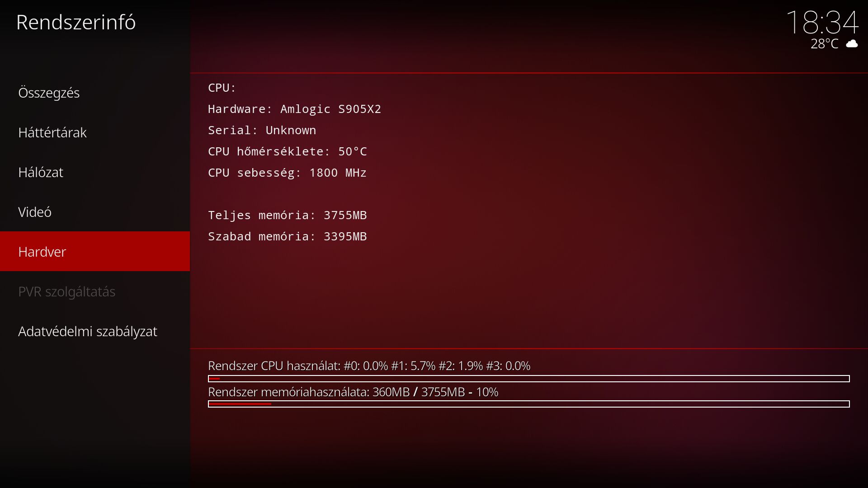The image size is (868, 488).
Task: Click the Hardware: Amlogic S905X2 line
Action: pyautogui.click(x=294, y=109)
